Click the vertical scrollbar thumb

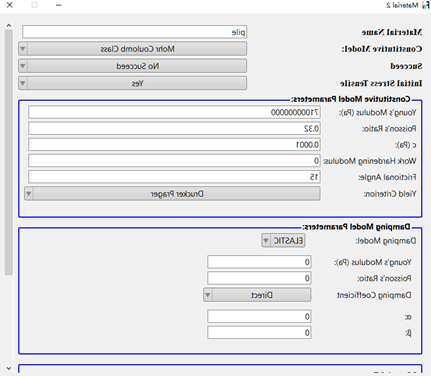(x=9, y=152)
